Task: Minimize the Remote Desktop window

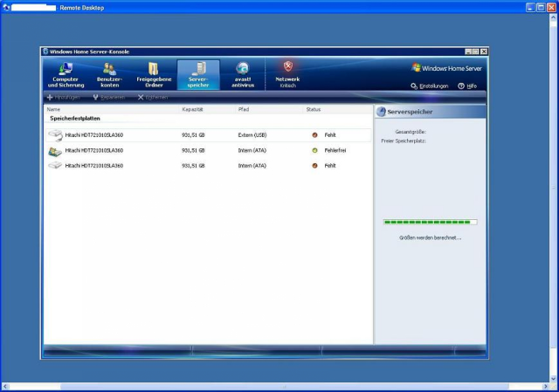Action: [x=530, y=7]
